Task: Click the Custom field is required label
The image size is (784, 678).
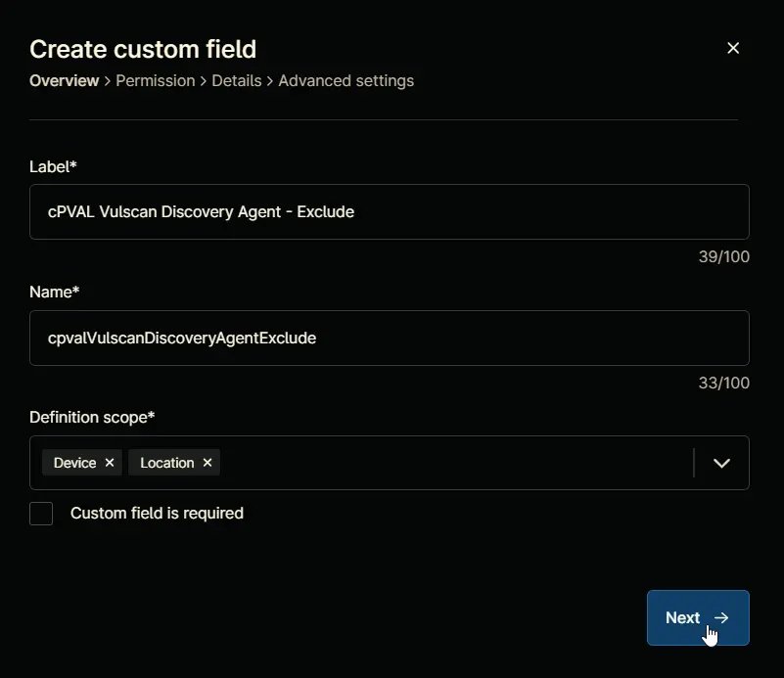Action: click(x=157, y=513)
